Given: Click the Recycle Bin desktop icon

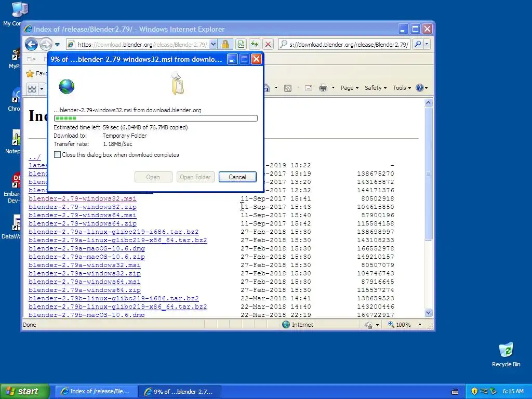Looking at the screenshot, I should tap(506, 354).
